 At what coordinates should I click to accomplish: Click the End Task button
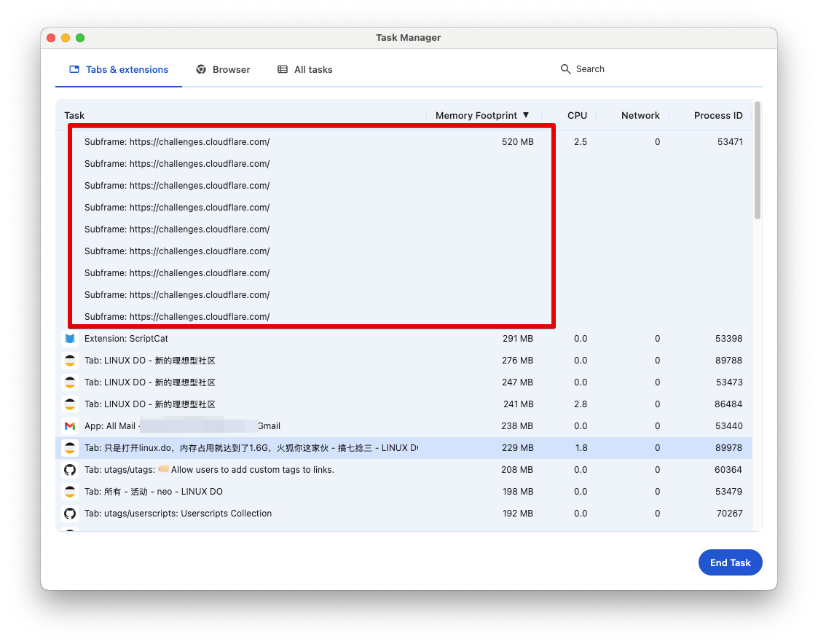click(730, 562)
